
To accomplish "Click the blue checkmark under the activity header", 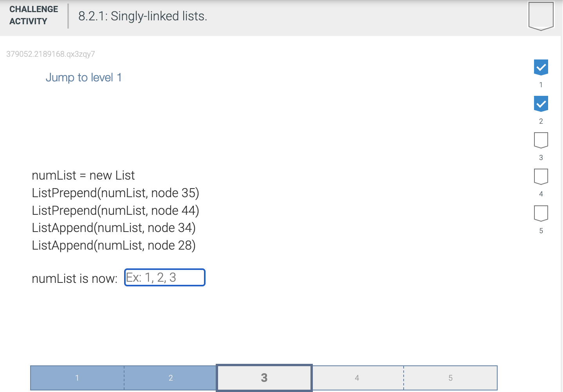I will click(541, 67).
